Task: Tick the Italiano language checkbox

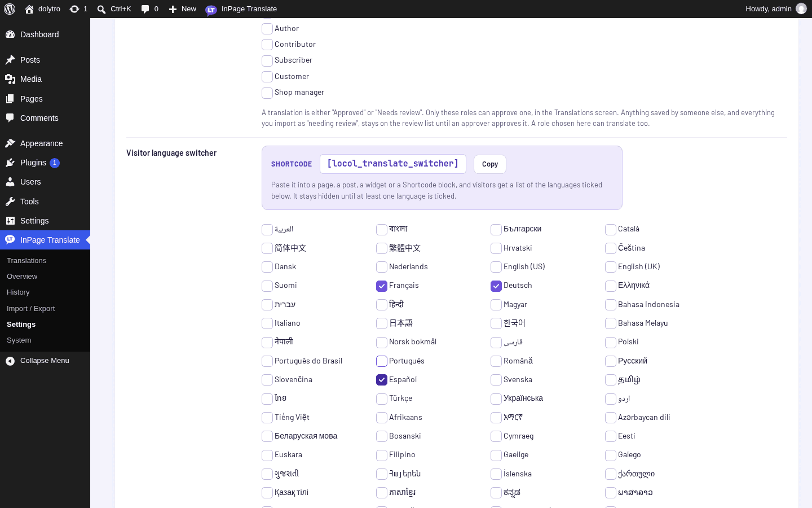Action: point(267,324)
